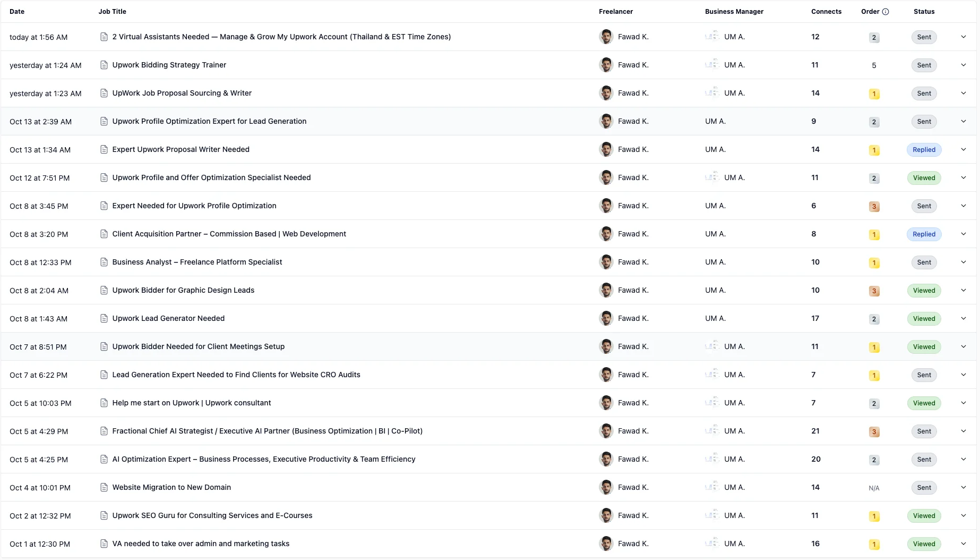Screen dimensions: 980x560
Task: Click gray order badge in Upwork Lead Generator row
Action: [x=874, y=319]
